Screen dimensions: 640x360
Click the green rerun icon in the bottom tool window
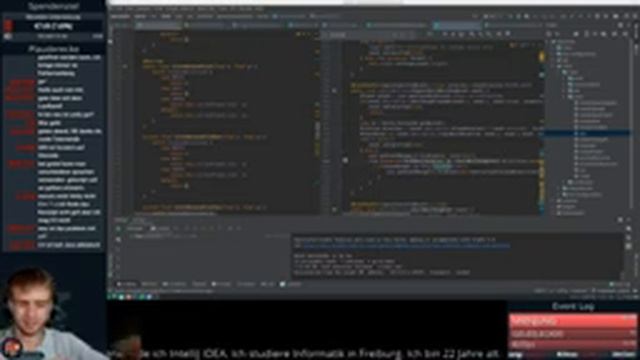118,229
